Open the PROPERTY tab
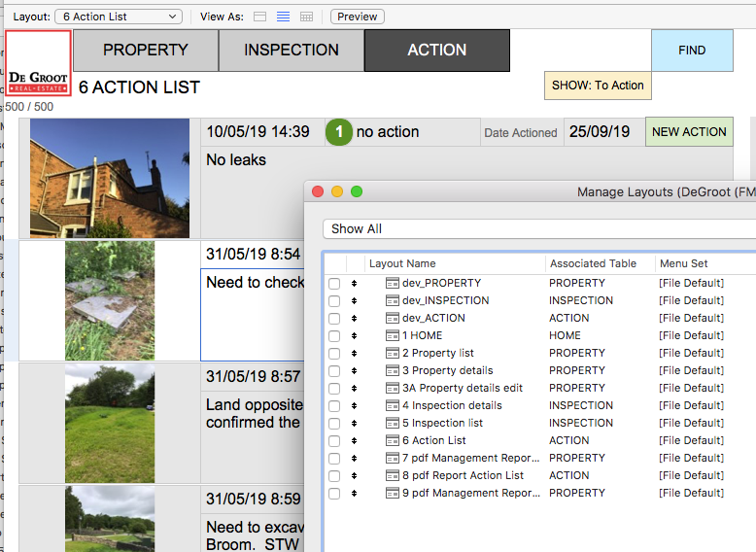Viewport: 756px width, 552px height. [x=146, y=51]
